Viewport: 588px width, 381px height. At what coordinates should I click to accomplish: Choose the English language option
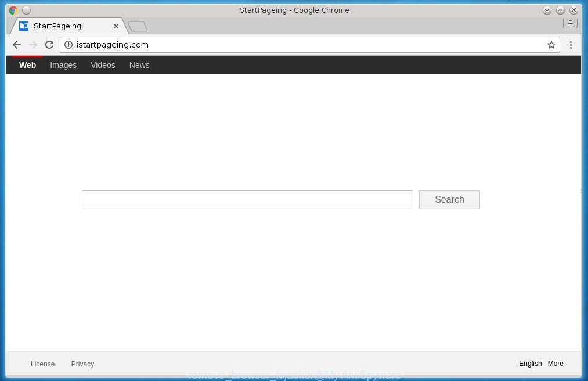coord(531,364)
